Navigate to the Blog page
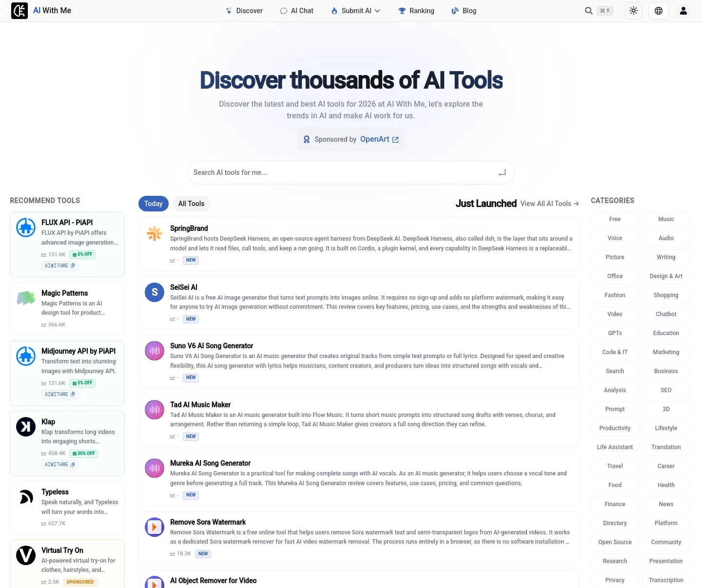This screenshot has width=702, height=588. pos(464,11)
